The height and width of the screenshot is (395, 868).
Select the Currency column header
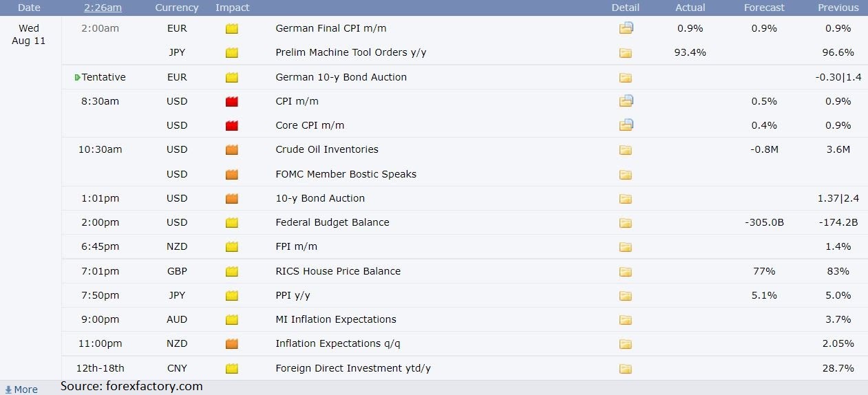tap(177, 8)
